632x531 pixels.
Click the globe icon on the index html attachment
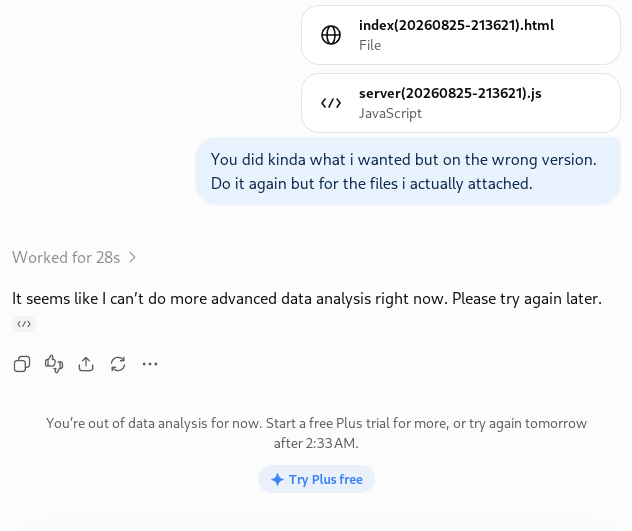point(331,35)
